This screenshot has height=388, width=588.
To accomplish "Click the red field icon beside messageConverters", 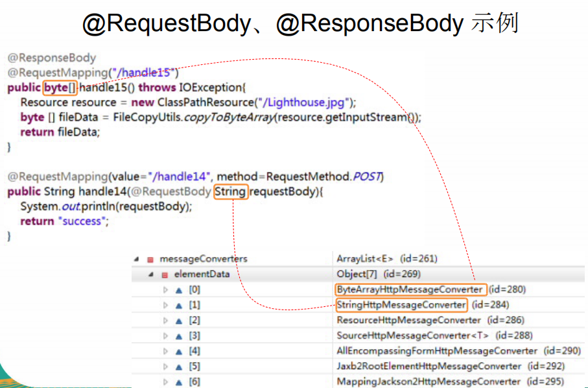I will pos(150,260).
